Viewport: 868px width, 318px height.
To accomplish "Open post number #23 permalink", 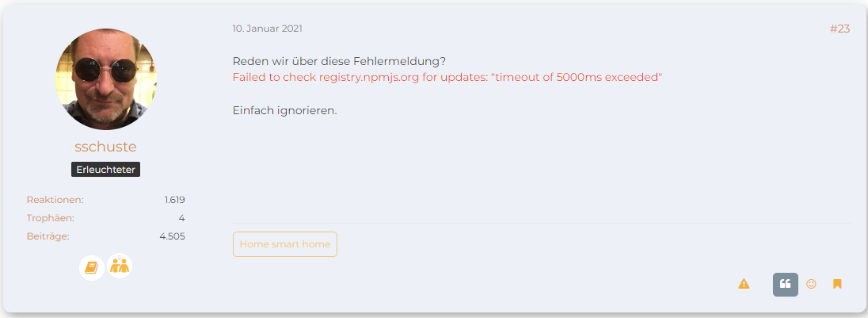I will (839, 29).
